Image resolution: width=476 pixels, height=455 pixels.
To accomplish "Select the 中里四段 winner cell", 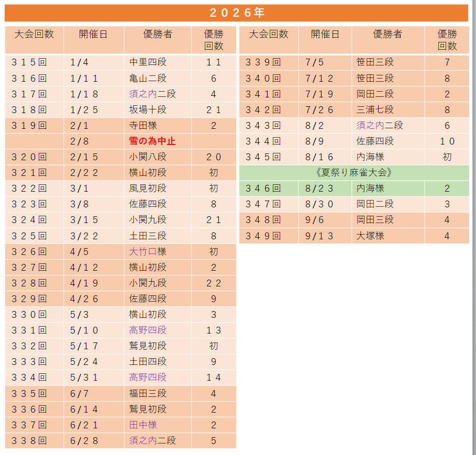I will point(158,62).
